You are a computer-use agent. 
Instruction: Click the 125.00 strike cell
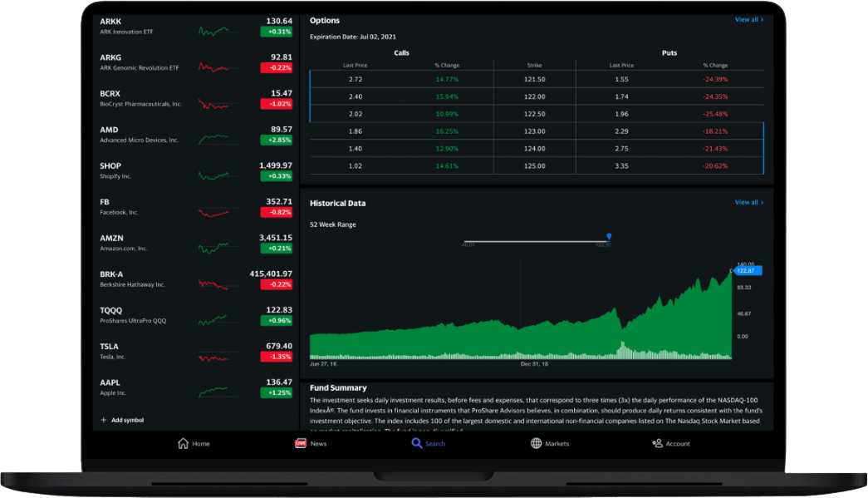tap(534, 165)
